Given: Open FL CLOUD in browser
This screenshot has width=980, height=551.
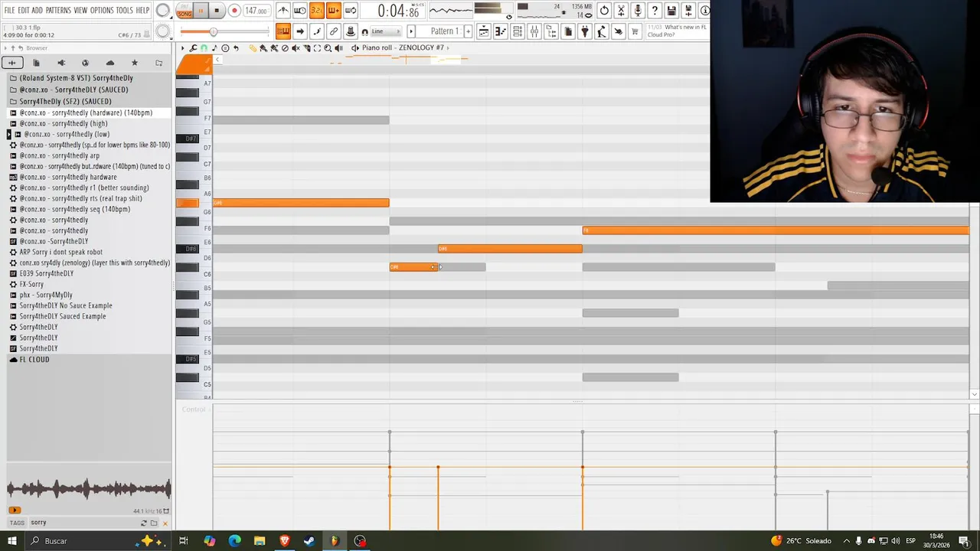Looking at the screenshot, I should click(34, 359).
